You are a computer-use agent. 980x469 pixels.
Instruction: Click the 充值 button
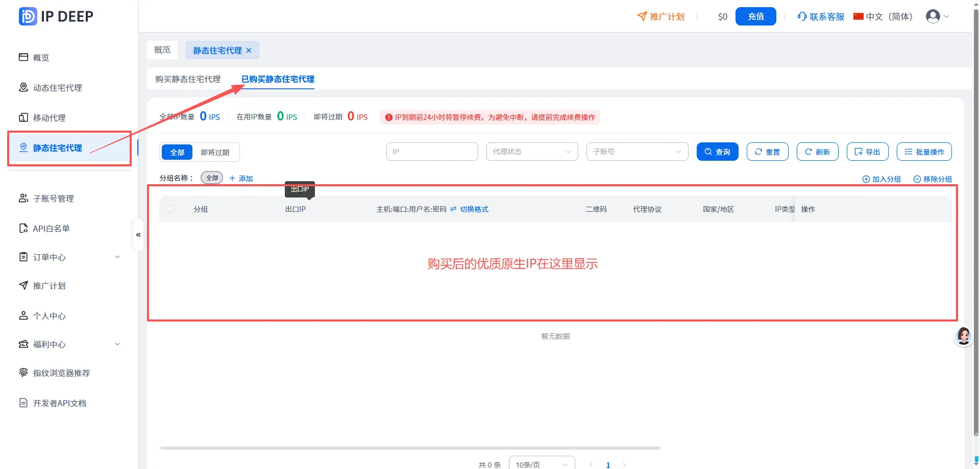(x=755, y=16)
